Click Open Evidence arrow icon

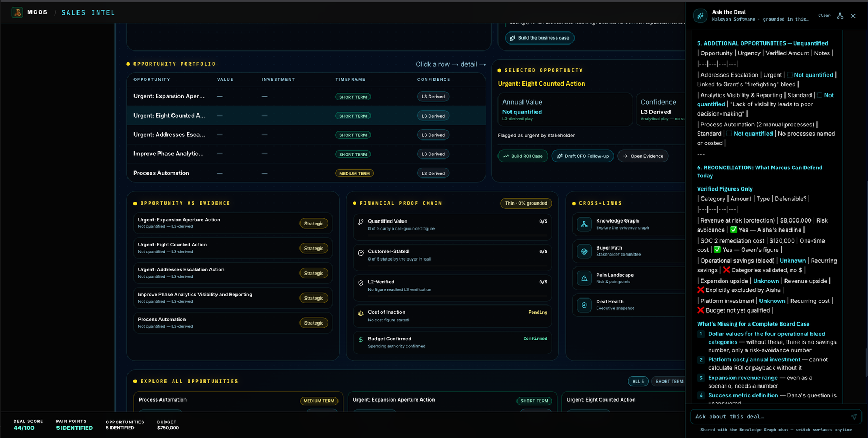click(626, 156)
